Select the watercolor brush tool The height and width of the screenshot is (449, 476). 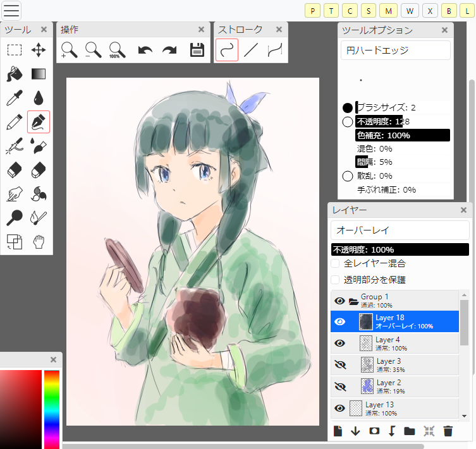tap(39, 146)
